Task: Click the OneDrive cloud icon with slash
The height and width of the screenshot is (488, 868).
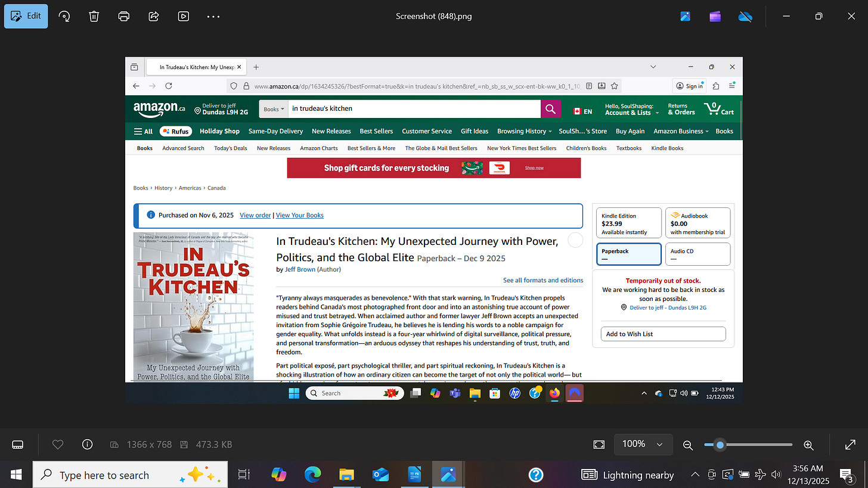Action: tap(745, 16)
